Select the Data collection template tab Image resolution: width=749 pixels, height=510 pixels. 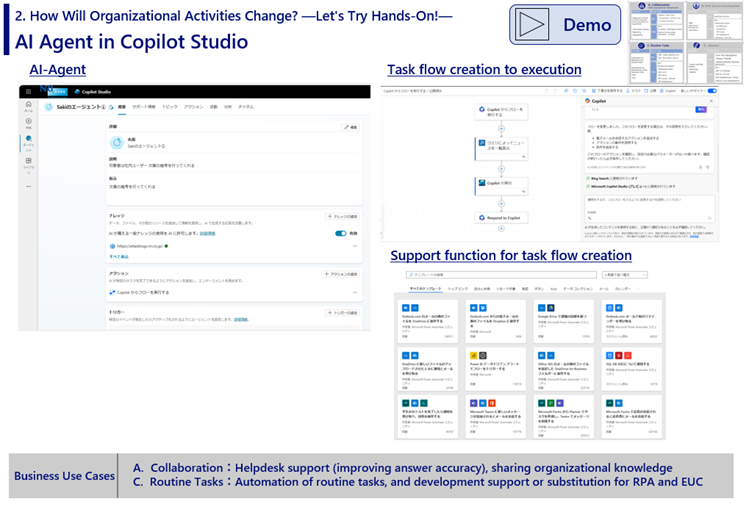tap(578, 289)
